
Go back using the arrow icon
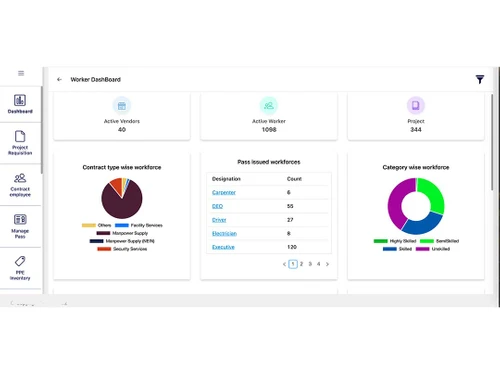(59, 79)
